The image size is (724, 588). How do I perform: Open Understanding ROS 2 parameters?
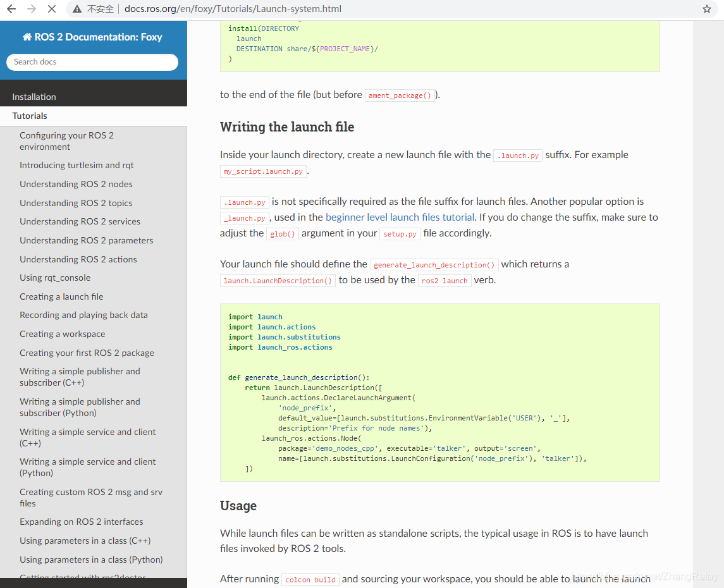click(87, 240)
